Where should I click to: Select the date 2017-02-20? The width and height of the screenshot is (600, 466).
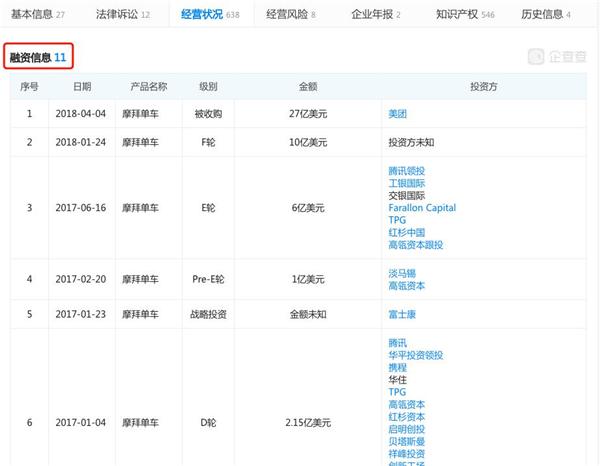click(81, 279)
